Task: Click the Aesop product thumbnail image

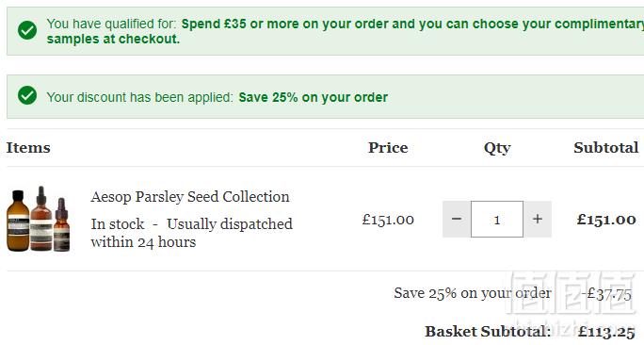Action: pyautogui.click(x=39, y=219)
